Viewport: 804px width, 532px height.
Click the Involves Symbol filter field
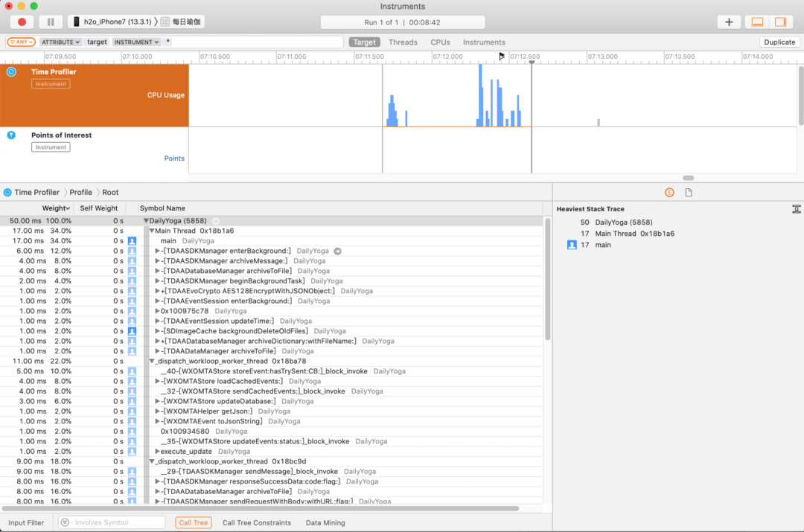click(112, 523)
